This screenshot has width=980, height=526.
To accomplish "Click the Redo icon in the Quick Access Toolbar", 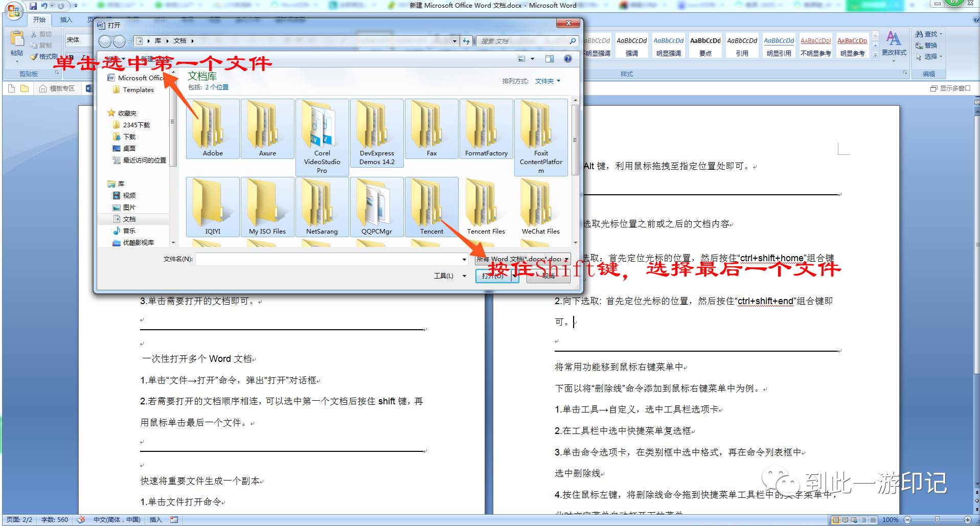I will 61,6.
